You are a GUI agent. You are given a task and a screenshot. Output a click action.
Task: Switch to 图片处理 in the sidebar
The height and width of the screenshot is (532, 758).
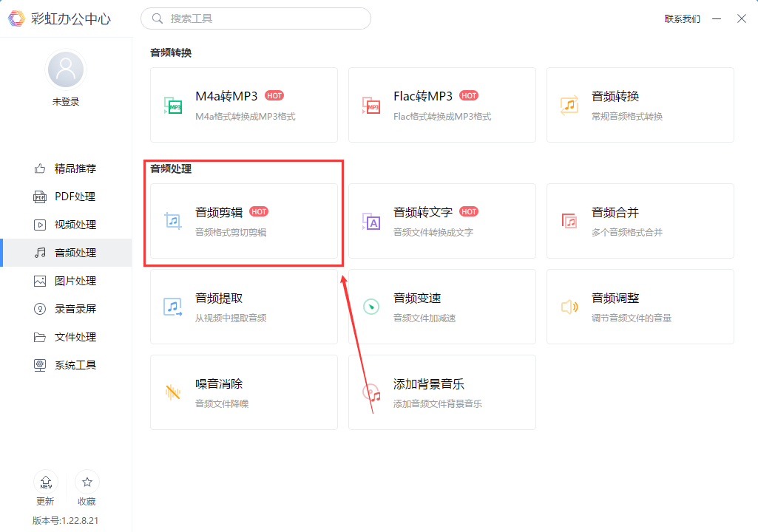pos(66,280)
